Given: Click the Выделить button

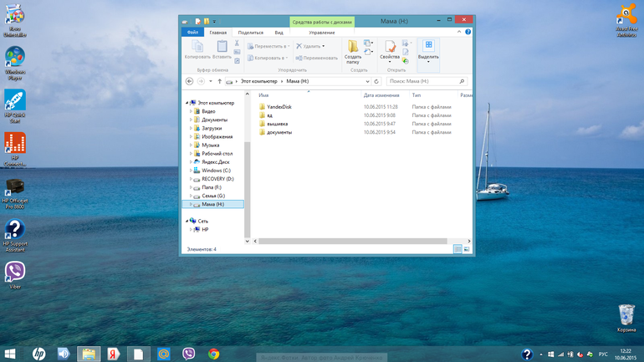Looking at the screenshot, I should [x=428, y=52].
